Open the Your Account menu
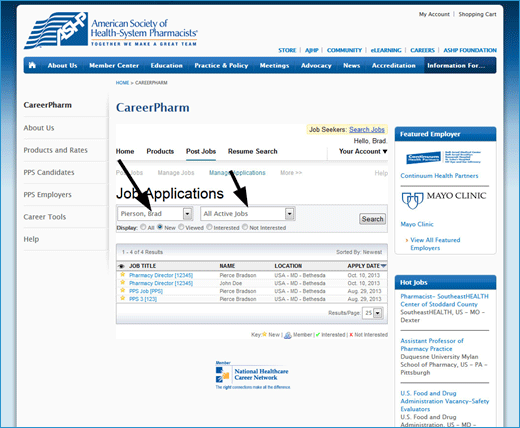520x428 pixels. point(363,151)
